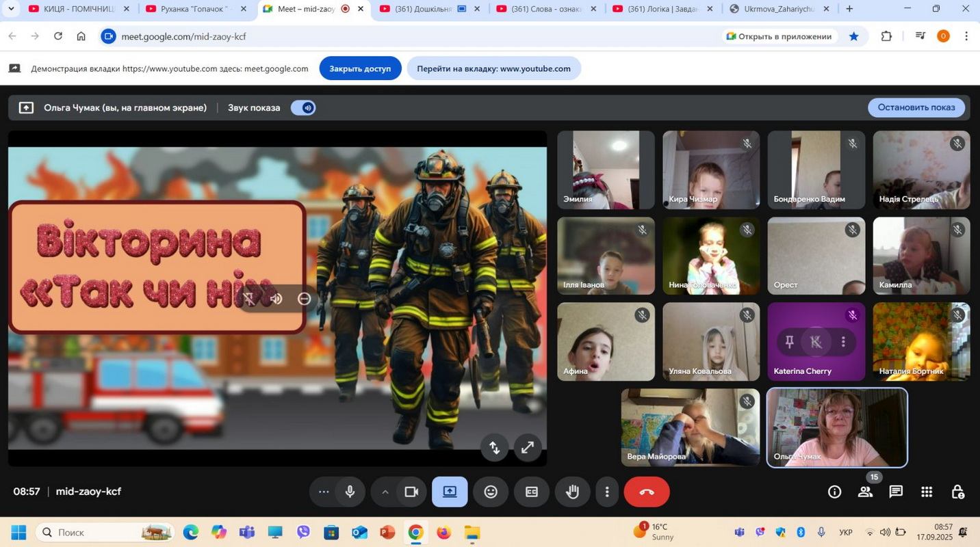Toggle the presentation sound switch
This screenshot has height=547, width=980.
[x=303, y=107]
